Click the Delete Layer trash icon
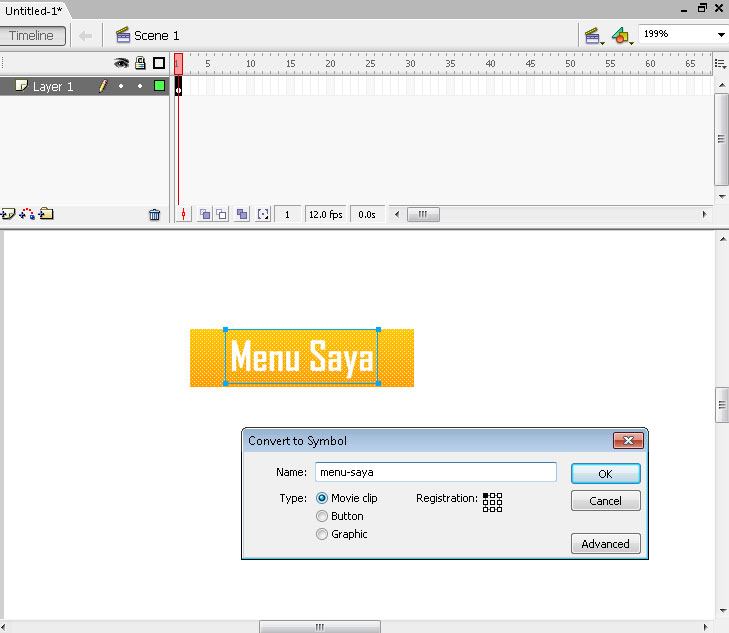The image size is (729, 633). pyautogui.click(x=154, y=214)
